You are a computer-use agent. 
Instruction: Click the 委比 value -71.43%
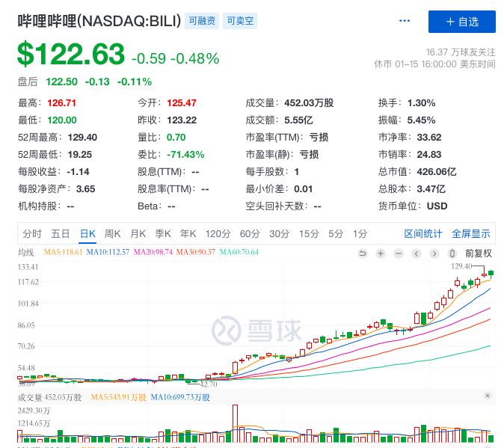pos(185,155)
